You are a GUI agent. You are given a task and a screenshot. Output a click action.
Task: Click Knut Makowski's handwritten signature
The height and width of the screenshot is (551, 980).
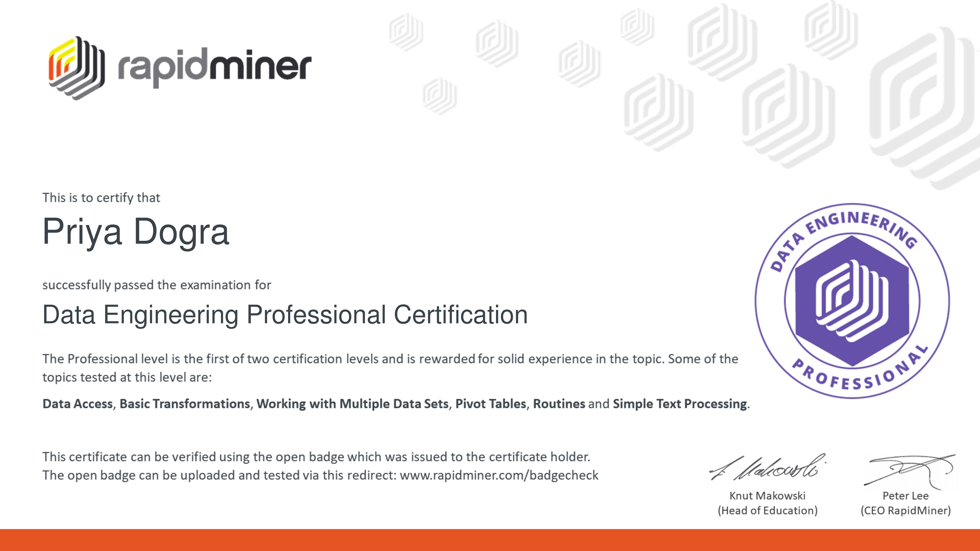(768, 467)
